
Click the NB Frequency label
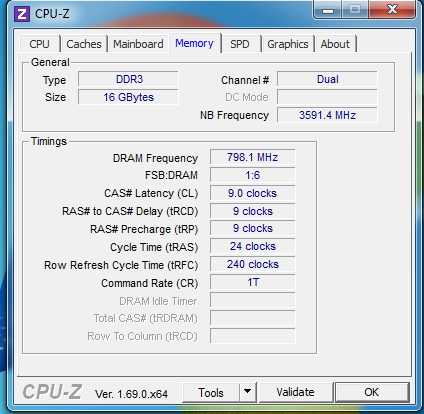pos(234,115)
